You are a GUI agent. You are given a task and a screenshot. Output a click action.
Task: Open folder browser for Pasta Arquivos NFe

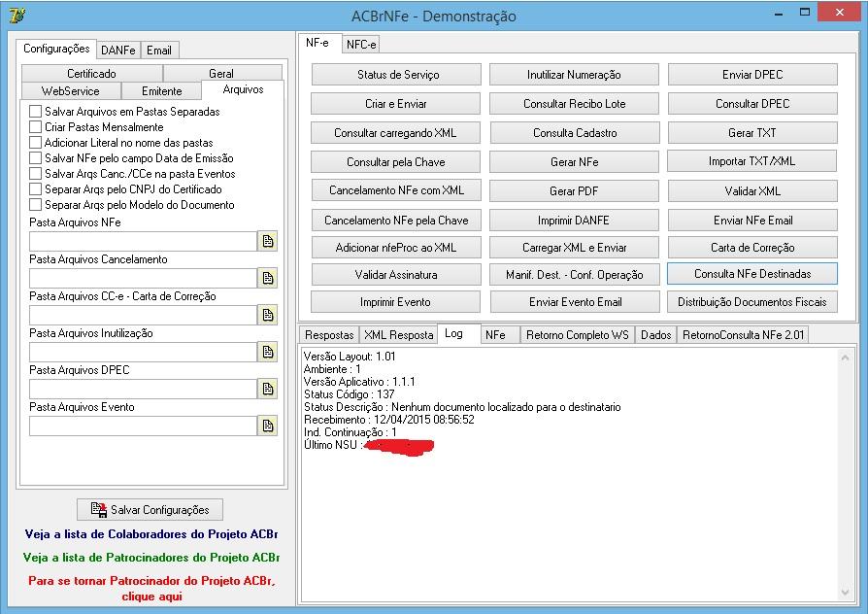point(268,242)
